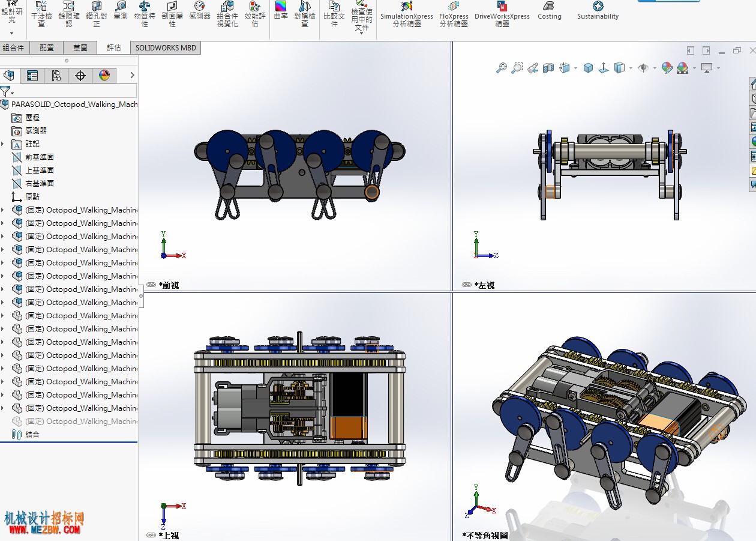Show more manager tabs with chevron arrow

pyautogui.click(x=132, y=75)
